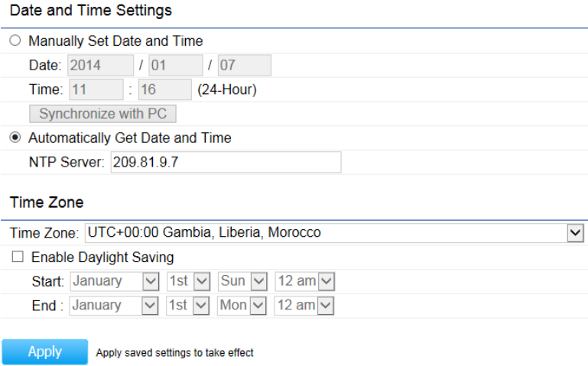Screen dimensions: 588x366
Task: Open the Start hour dropdown
Action: (x=304, y=281)
